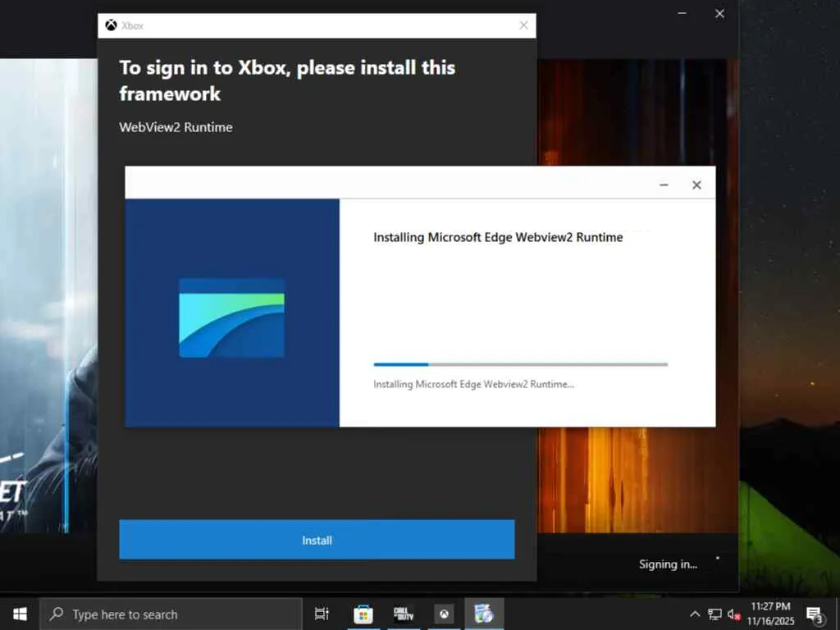Open the Windows Start menu
Screen dimensions: 840x630
click(20, 614)
